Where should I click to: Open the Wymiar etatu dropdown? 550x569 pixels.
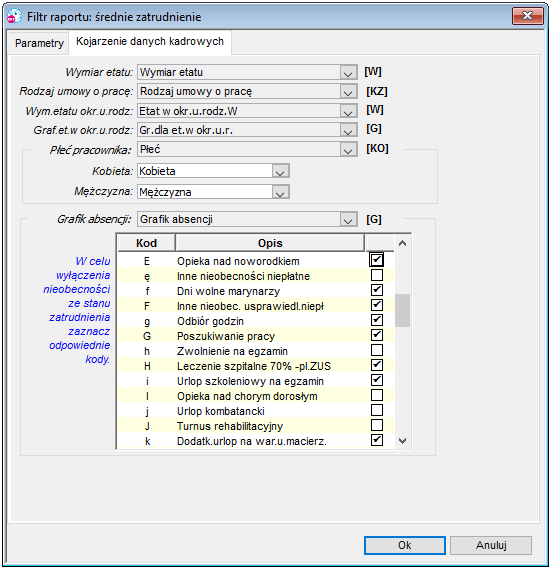[348, 73]
